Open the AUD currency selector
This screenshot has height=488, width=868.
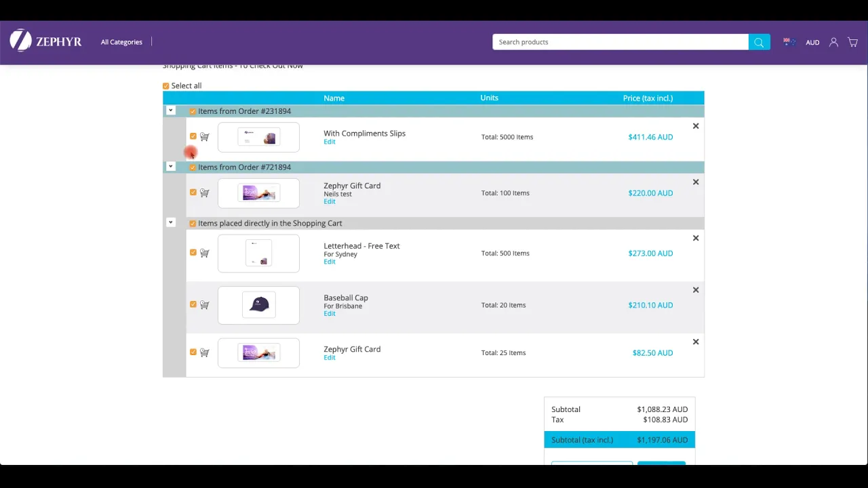point(812,42)
